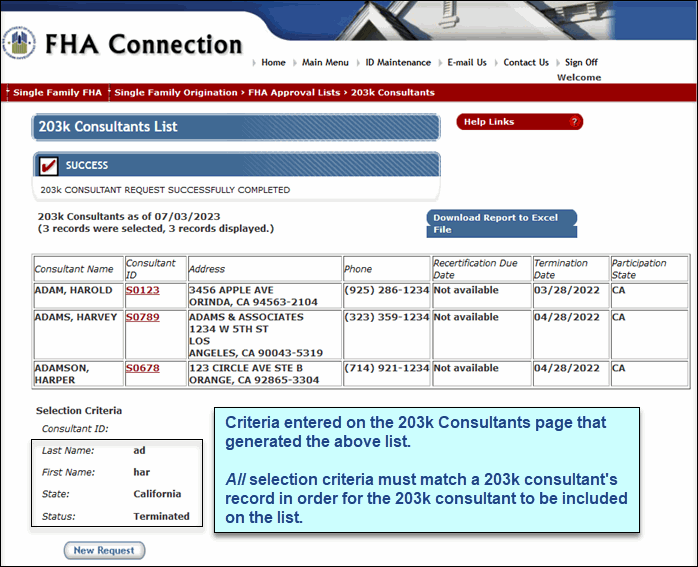698x567 pixels.
Task: Click the New Request button
Action: (104, 551)
